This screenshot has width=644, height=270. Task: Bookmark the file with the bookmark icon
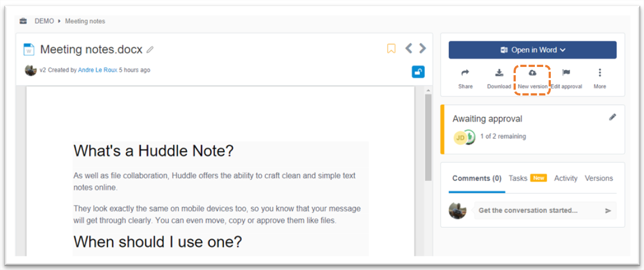pyautogui.click(x=391, y=49)
